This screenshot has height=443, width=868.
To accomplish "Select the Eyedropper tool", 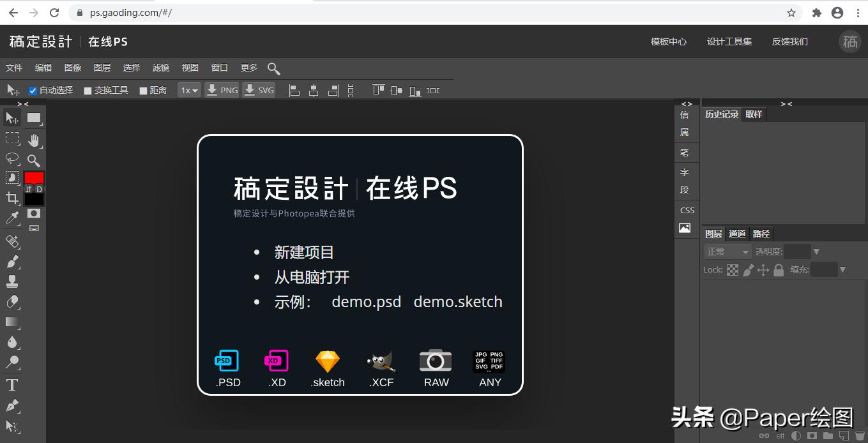I will [x=11, y=219].
